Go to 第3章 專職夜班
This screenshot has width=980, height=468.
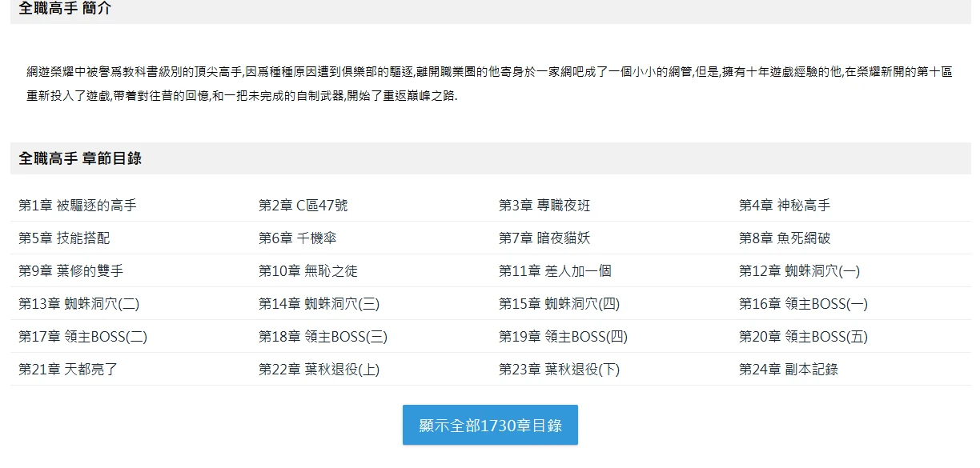(544, 206)
